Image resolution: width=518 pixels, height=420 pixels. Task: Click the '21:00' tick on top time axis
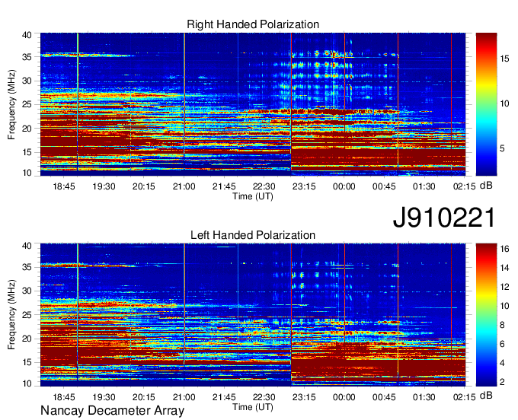[184, 186]
